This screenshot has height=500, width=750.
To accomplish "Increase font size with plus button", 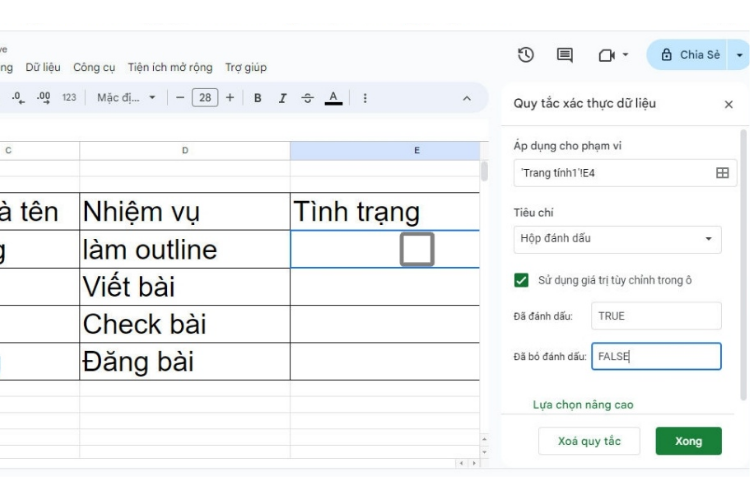I will [230, 98].
